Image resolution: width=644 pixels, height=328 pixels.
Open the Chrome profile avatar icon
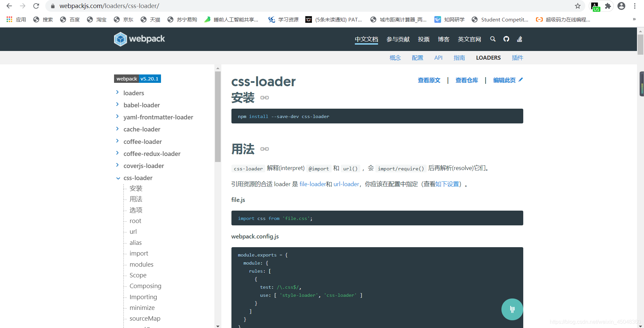coord(621,6)
